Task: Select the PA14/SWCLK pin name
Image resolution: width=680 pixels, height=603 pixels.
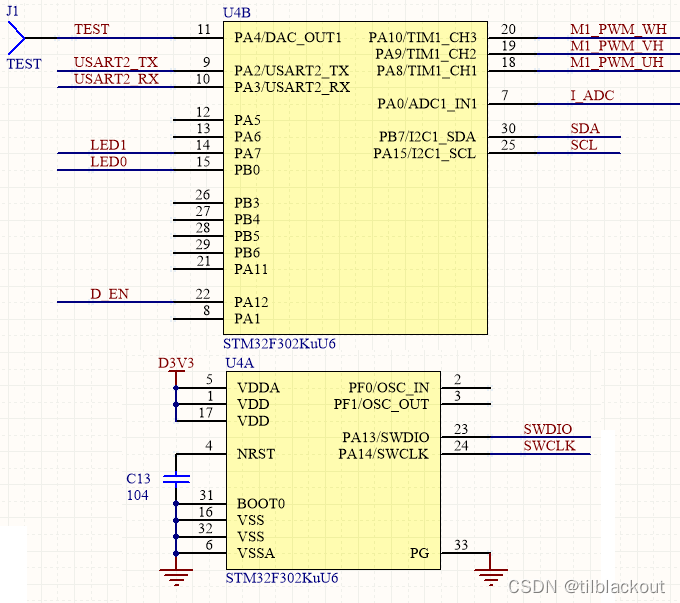Action: (x=383, y=454)
